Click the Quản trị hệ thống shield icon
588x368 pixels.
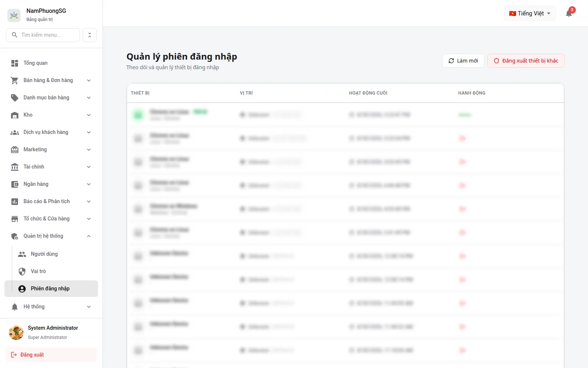pyautogui.click(x=15, y=236)
